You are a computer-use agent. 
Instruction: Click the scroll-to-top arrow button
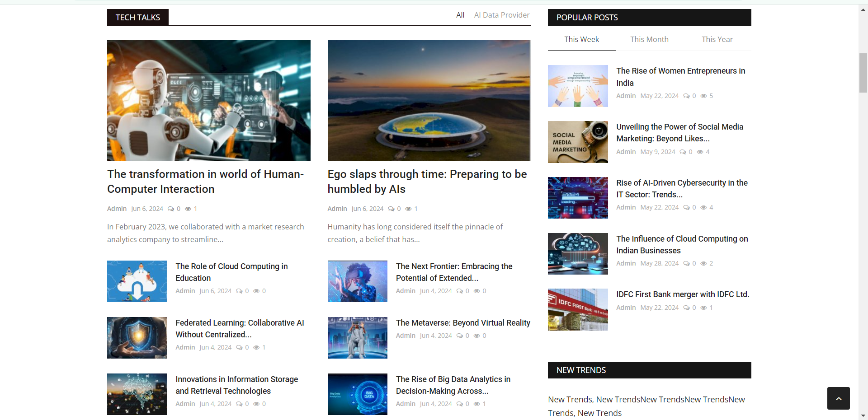point(838,398)
